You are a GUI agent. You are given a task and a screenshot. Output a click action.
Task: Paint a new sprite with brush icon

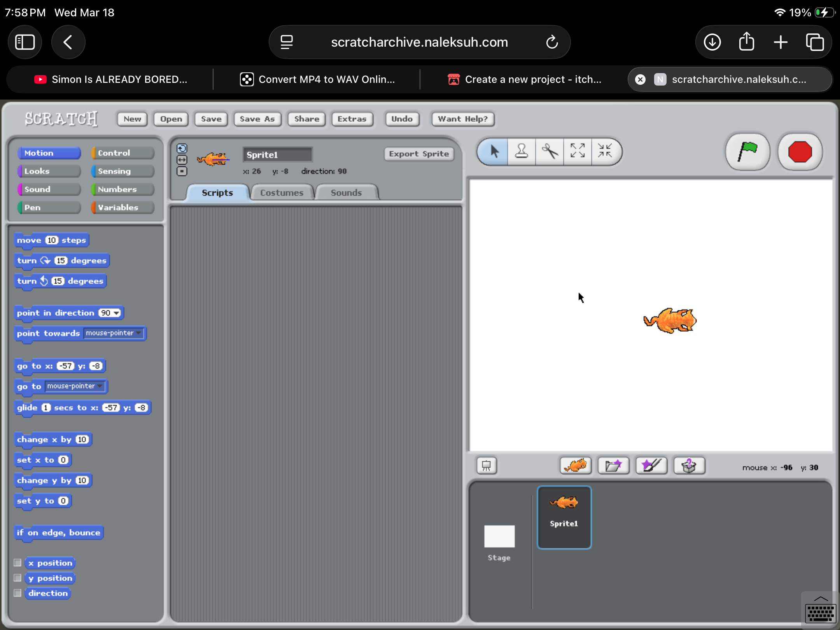[651, 465]
